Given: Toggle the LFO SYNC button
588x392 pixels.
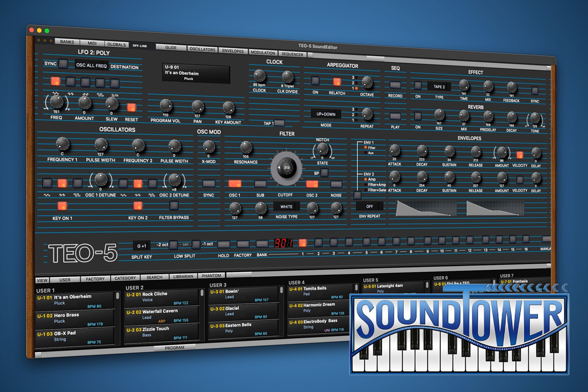Looking at the screenshot, I should (63, 64).
